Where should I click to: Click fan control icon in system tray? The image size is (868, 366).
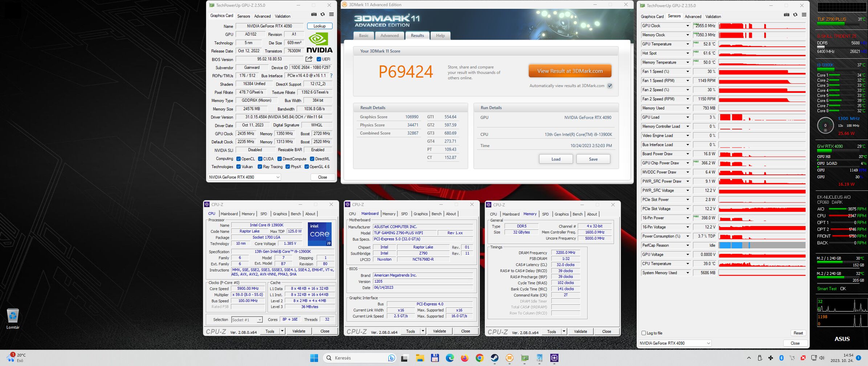(770, 358)
